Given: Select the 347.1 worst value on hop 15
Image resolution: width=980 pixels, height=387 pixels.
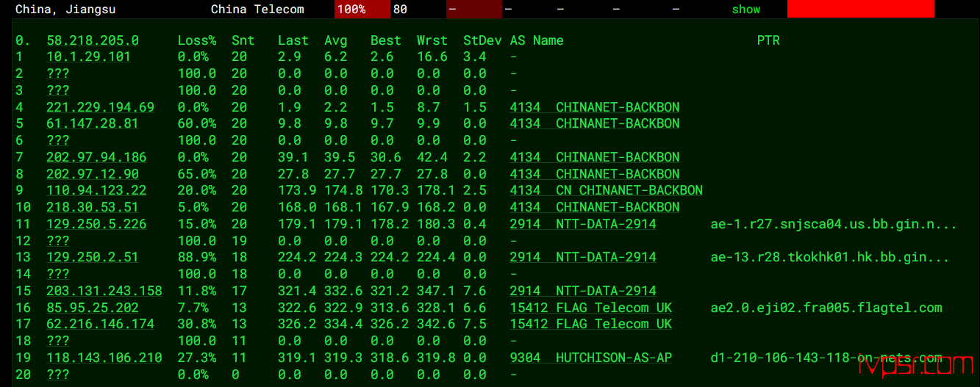Looking at the screenshot, I should (432, 291).
